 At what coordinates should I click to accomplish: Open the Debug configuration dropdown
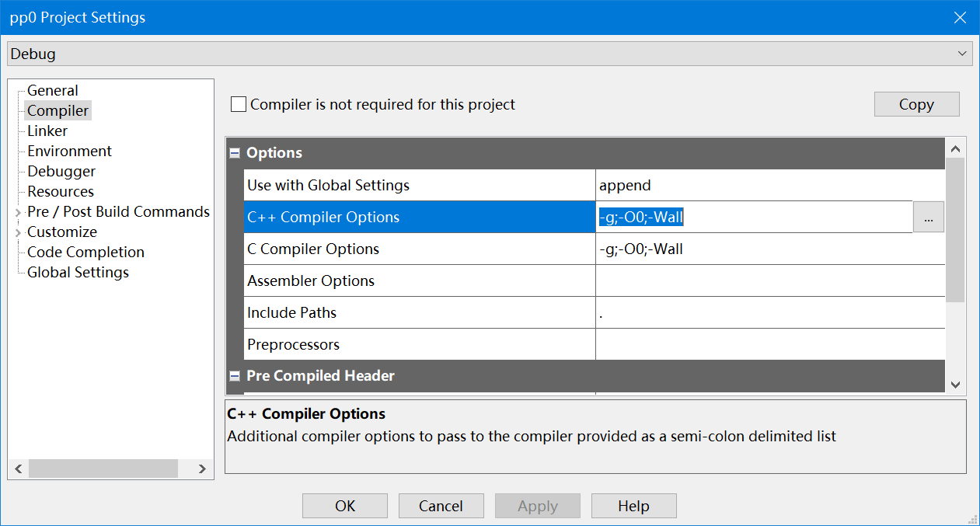[490, 54]
